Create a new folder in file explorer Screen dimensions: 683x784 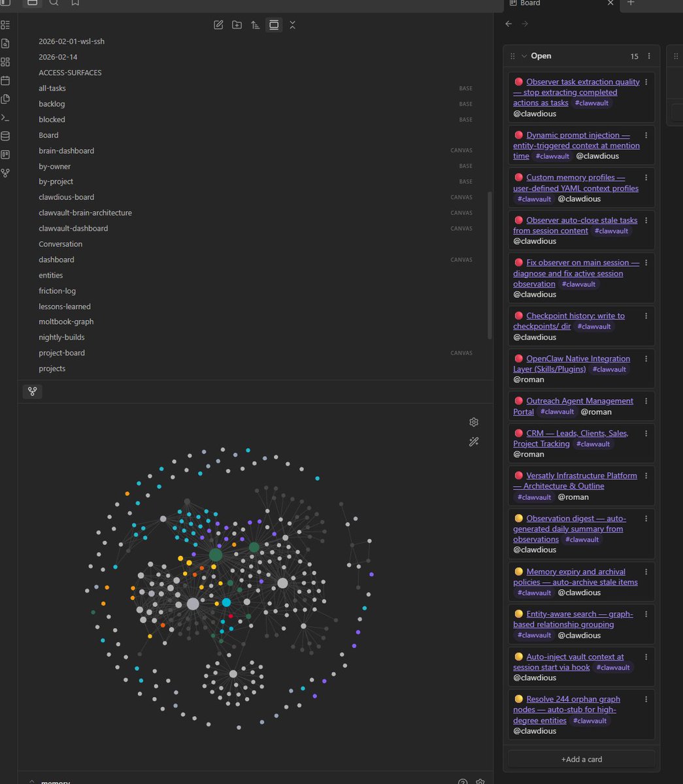click(237, 25)
